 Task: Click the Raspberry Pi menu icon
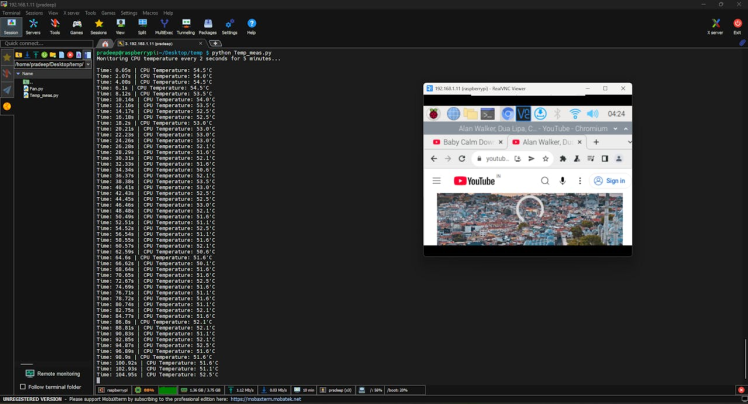click(x=434, y=114)
